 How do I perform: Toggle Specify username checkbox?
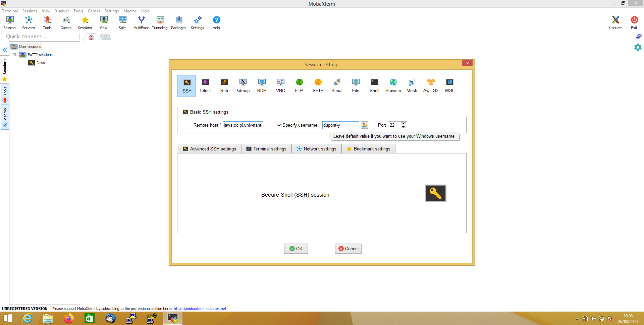[279, 125]
